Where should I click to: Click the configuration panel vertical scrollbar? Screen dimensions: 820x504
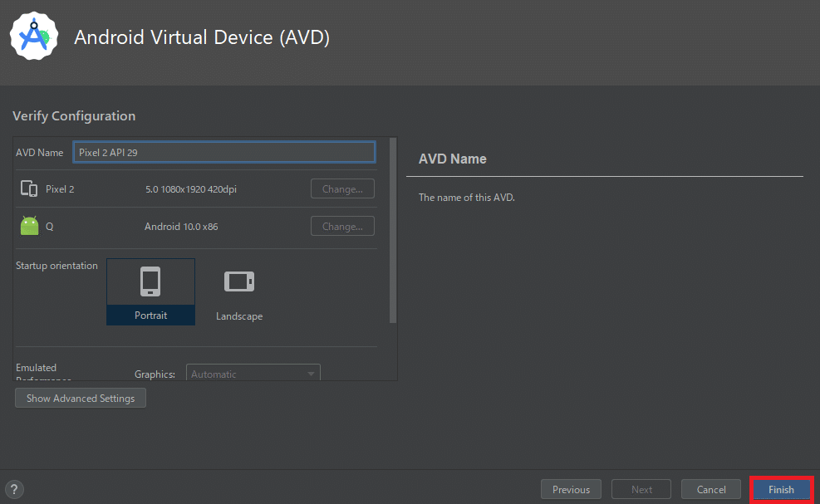(393, 232)
